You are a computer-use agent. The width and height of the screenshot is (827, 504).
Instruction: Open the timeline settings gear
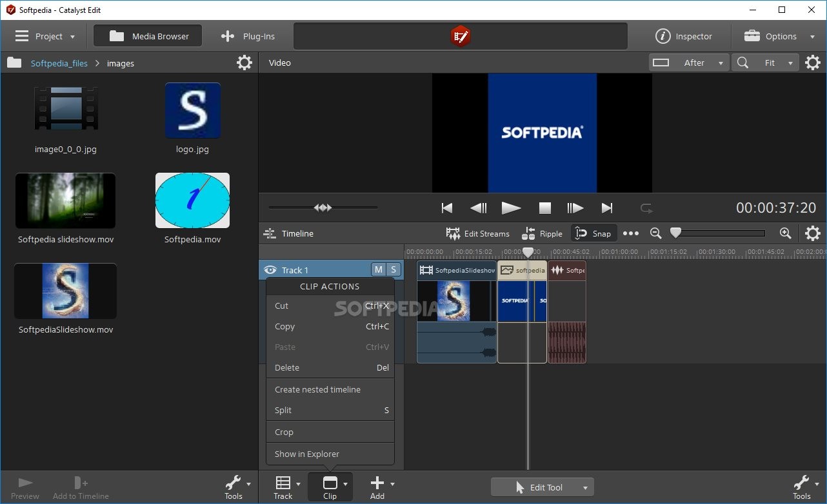813,233
